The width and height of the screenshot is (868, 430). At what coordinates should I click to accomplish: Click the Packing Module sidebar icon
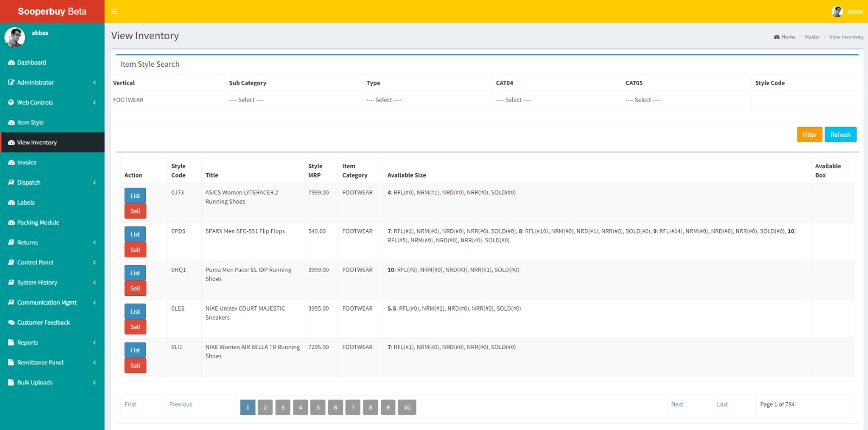(x=11, y=223)
